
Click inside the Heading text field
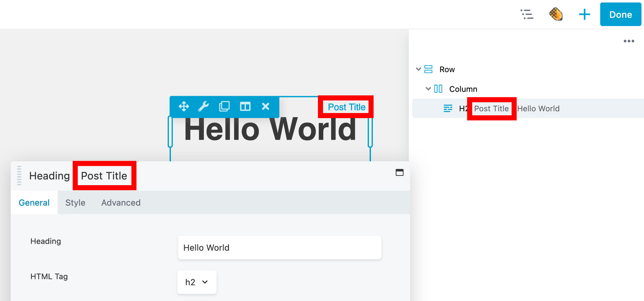click(279, 247)
